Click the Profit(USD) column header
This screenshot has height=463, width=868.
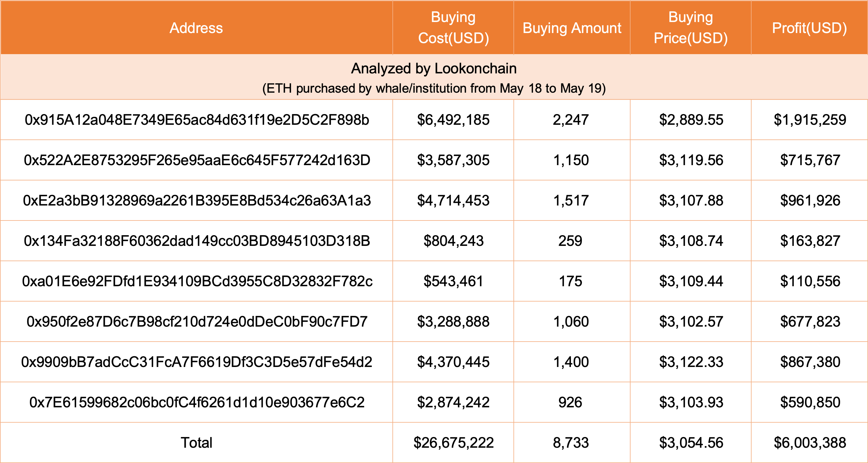[x=809, y=28]
